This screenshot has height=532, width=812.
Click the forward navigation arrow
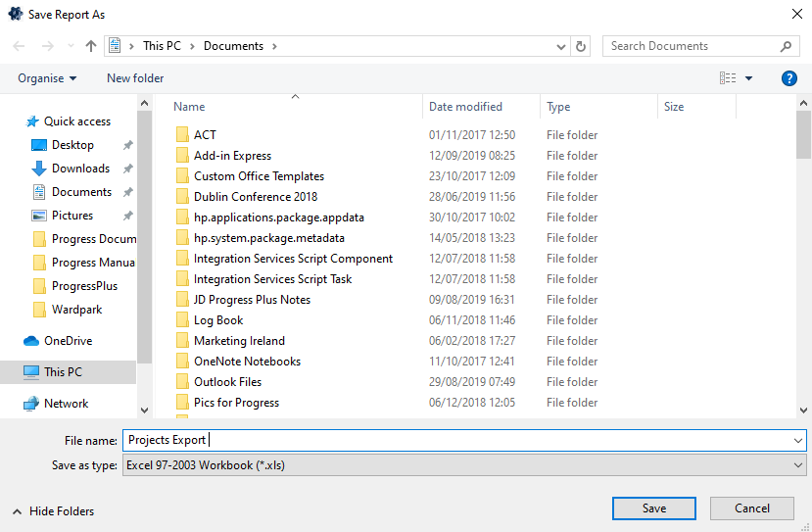click(48, 46)
